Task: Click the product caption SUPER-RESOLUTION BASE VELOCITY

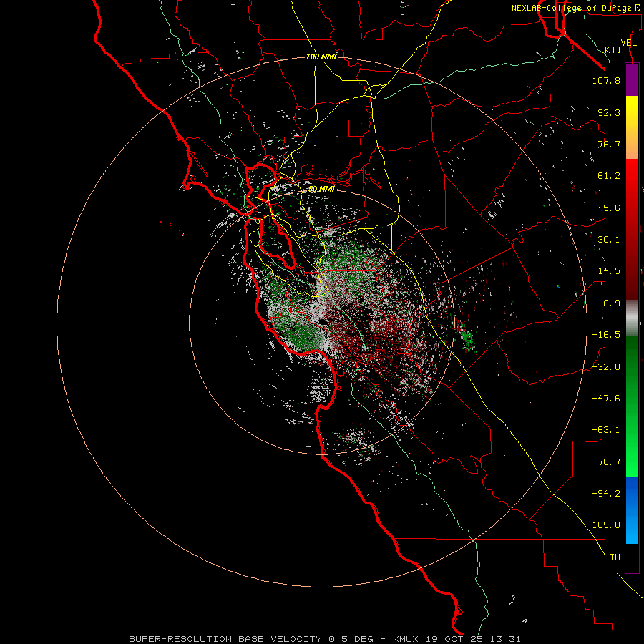Action: [x=225, y=639]
